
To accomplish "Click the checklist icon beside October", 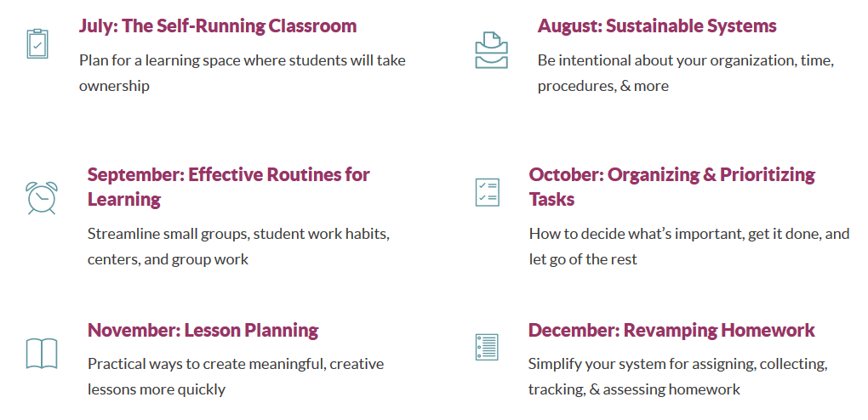I will point(487,192).
